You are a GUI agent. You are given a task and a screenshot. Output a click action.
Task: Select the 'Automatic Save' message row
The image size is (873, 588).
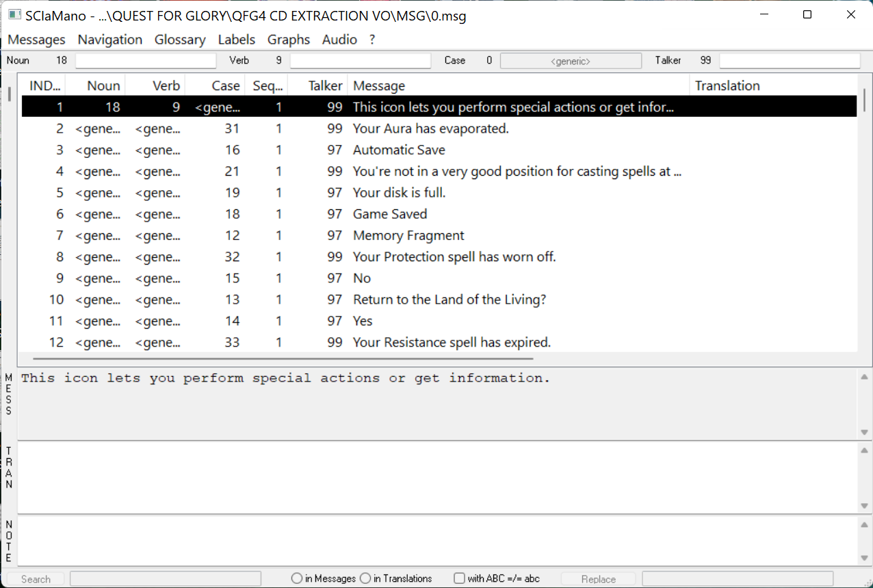coord(439,150)
